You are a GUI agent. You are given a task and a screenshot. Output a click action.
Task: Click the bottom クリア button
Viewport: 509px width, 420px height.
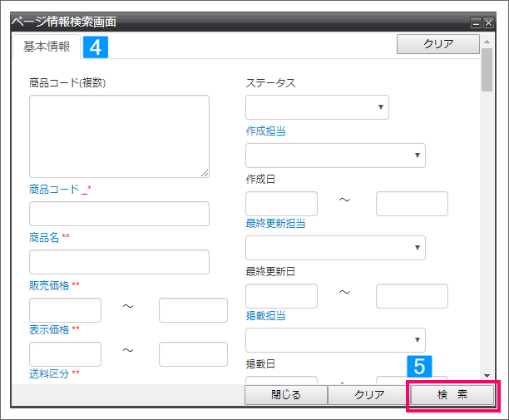369,395
